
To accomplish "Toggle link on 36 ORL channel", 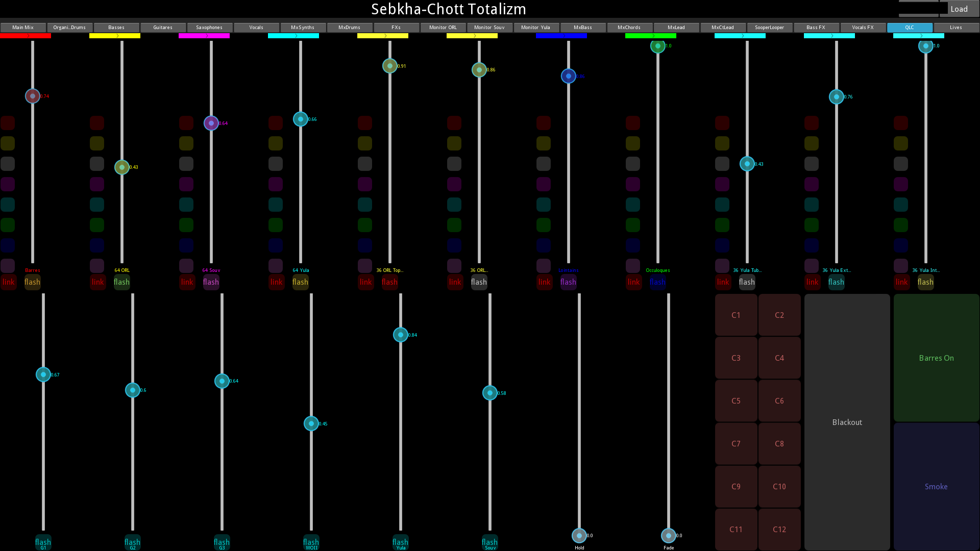I will (455, 282).
